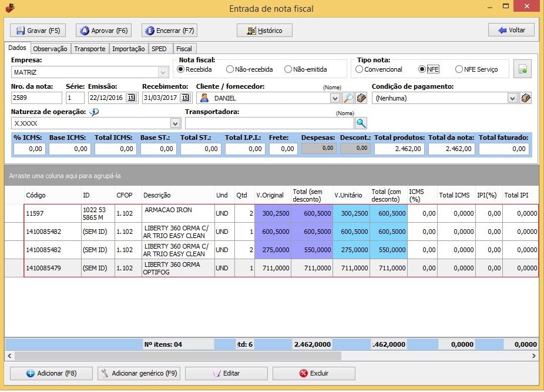Click the book icon beside Cliente / fornecedor
The height and width of the screenshot is (392, 544).
[361, 98]
